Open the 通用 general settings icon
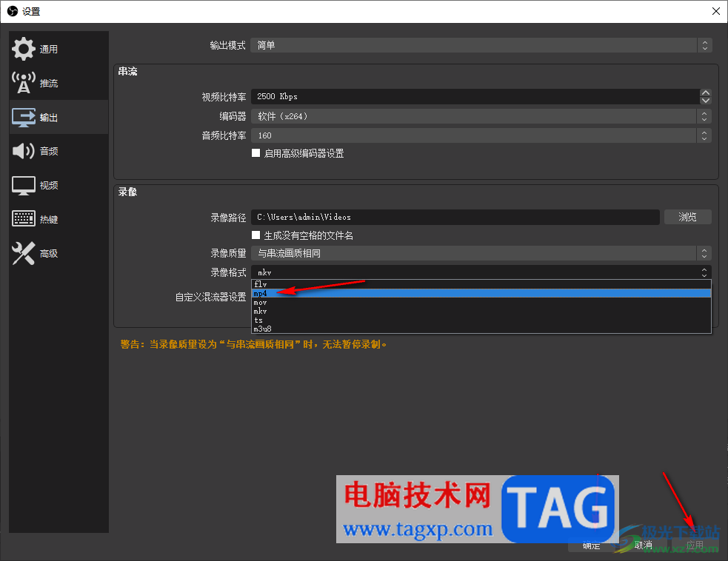The height and width of the screenshot is (561, 728). point(23,49)
